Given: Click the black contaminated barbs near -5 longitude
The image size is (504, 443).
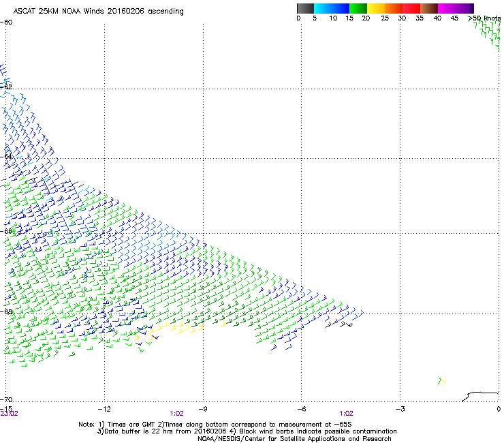Looking at the screenshot, I should click(x=339, y=324).
